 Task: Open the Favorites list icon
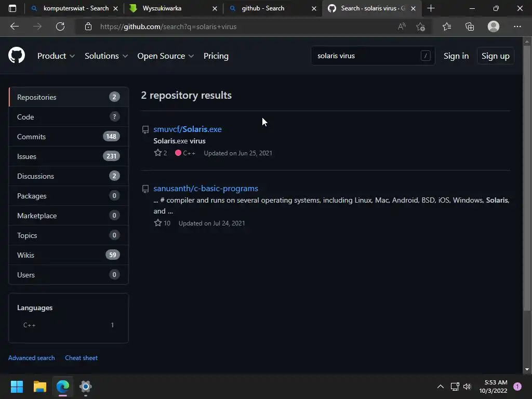pyautogui.click(x=447, y=26)
